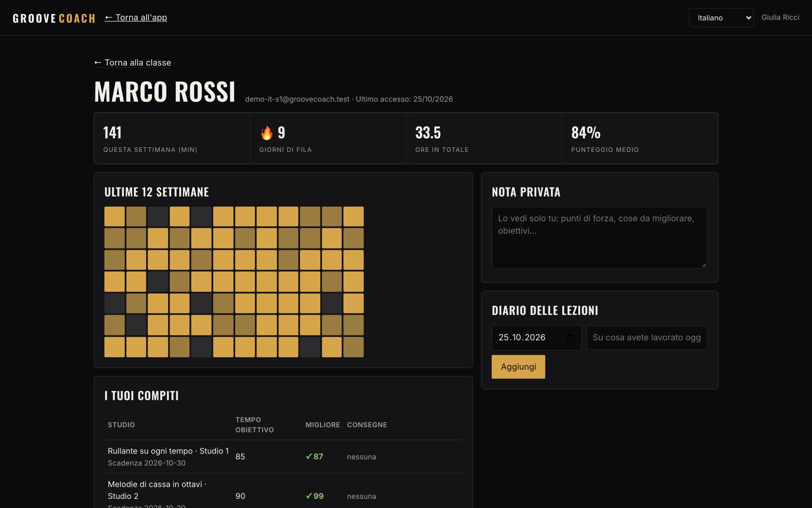
Task: Open the calendar picker in date field
Action: 570,338
